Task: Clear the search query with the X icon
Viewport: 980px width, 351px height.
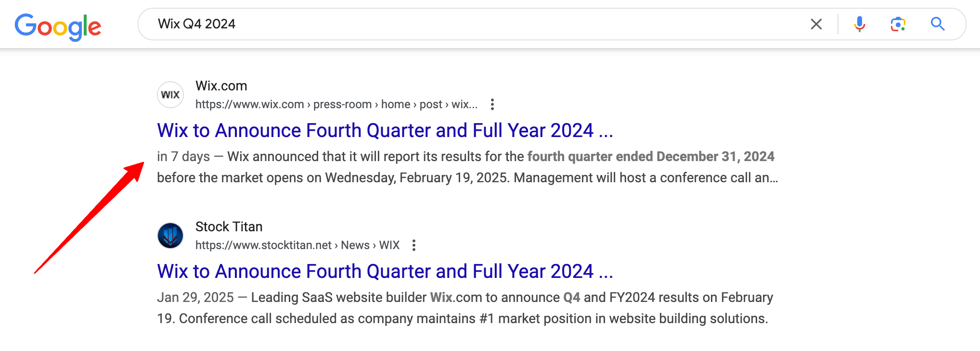Action: (816, 24)
